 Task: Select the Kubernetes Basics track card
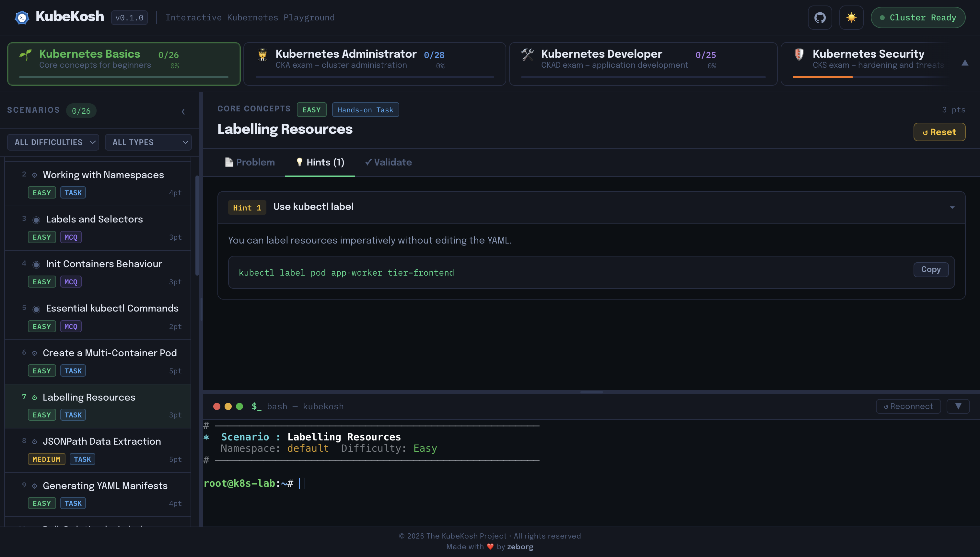pos(124,63)
